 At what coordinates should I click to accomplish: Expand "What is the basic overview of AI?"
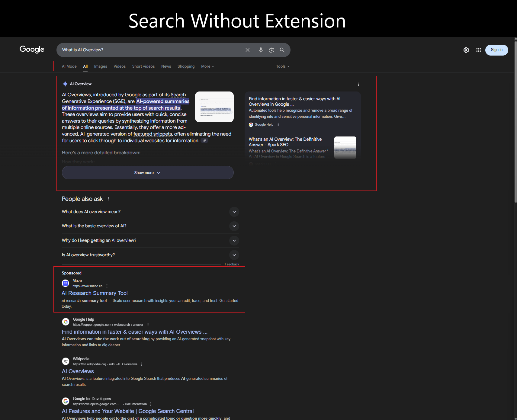coord(150,226)
